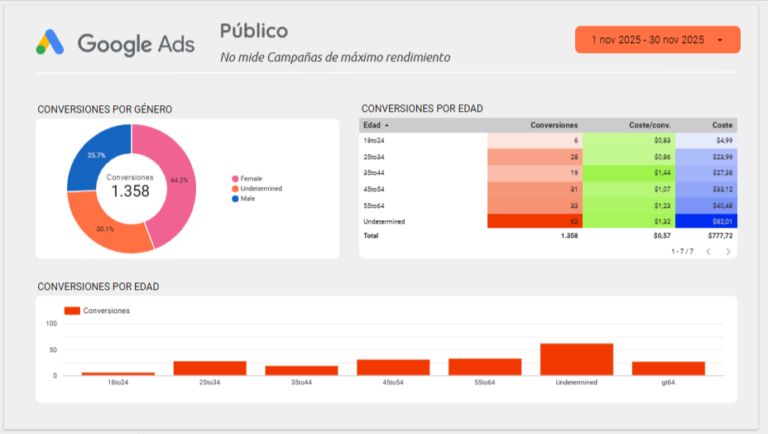Go to next table page arrow

728,252
